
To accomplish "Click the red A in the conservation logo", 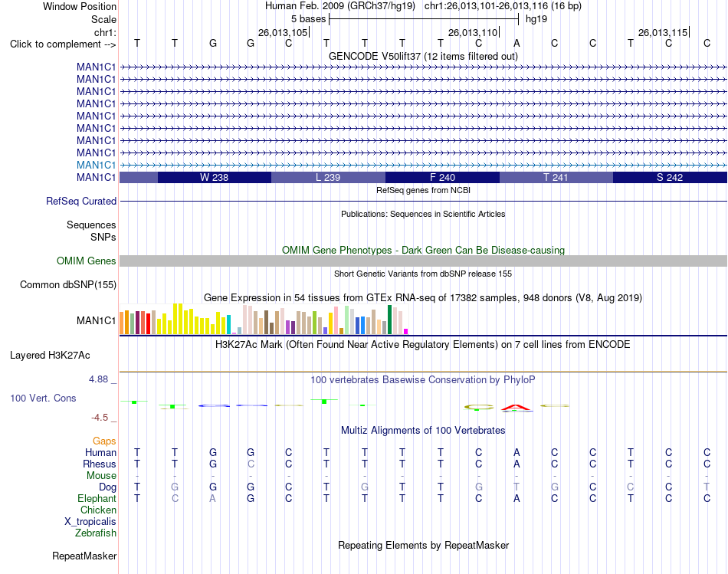I will pos(516,408).
